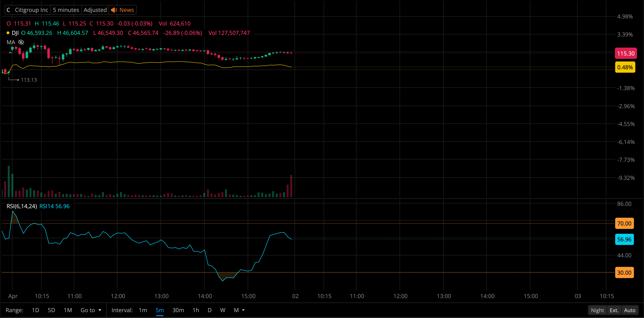The height and width of the screenshot is (318, 644).
Task: Switch interval to 30m
Action: click(178, 310)
